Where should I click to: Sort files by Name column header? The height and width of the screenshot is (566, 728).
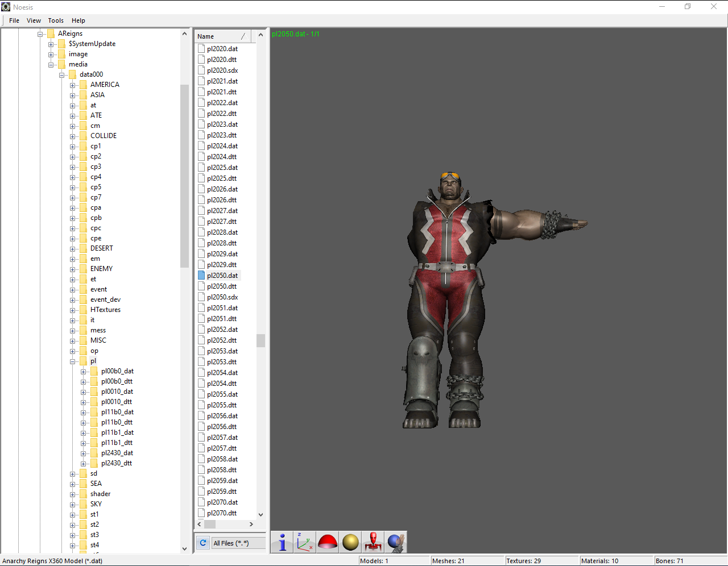point(223,36)
